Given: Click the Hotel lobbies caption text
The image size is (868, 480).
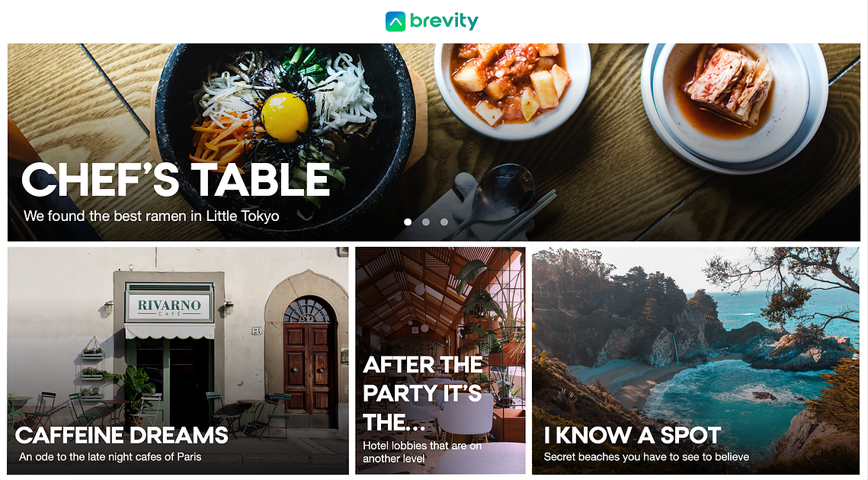Looking at the screenshot, I should pos(422,452).
